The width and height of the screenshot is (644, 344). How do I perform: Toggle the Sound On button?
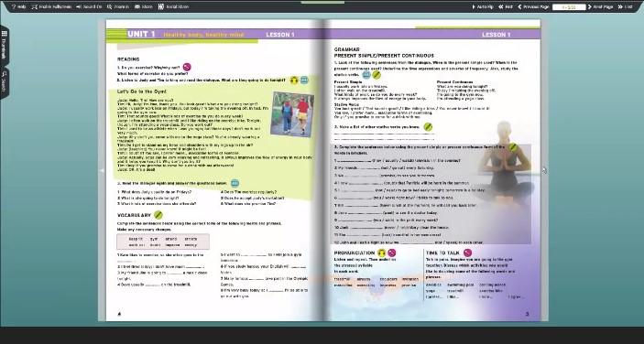pyautogui.click(x=89, y=7)
